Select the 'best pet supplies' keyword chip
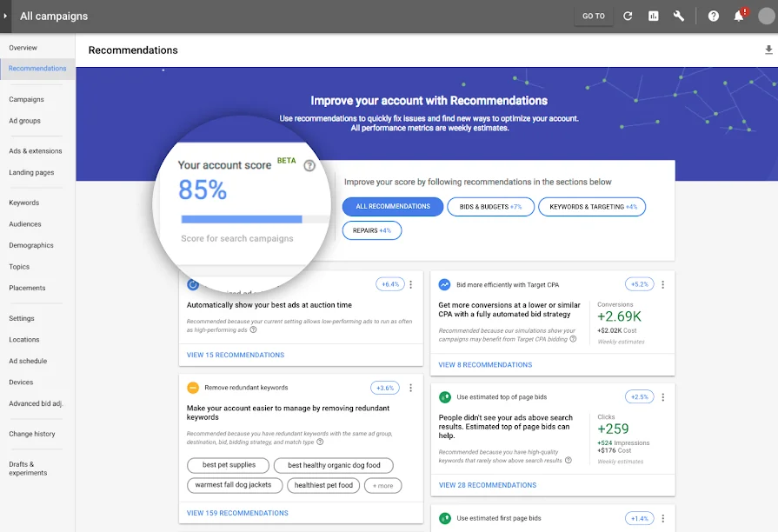 [228, 465]
